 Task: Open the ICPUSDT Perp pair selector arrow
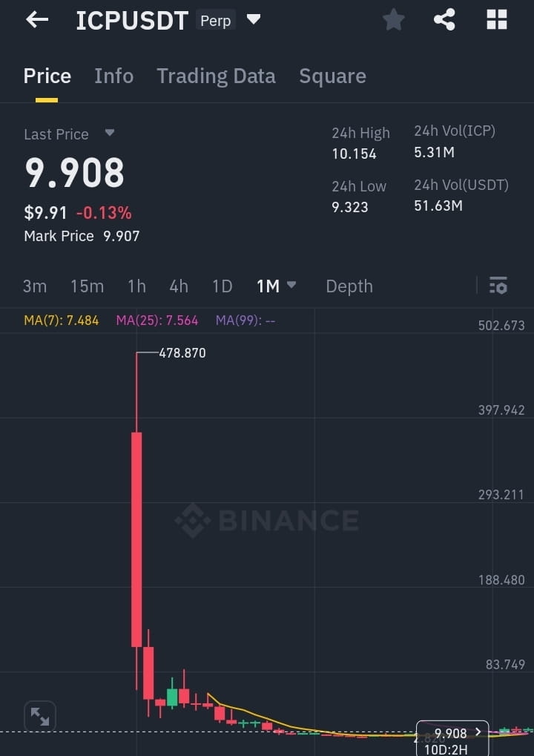(254, 19)
